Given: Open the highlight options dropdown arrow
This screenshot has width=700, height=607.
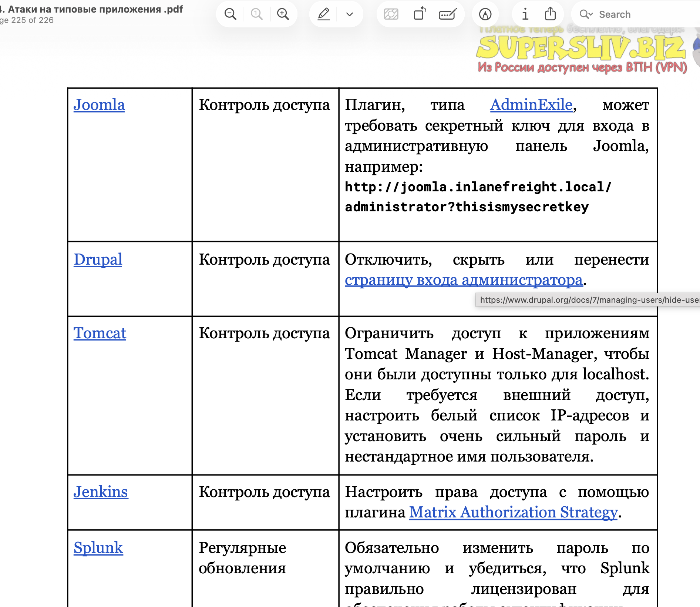Looking at the screenshot, I should [350, 14].
